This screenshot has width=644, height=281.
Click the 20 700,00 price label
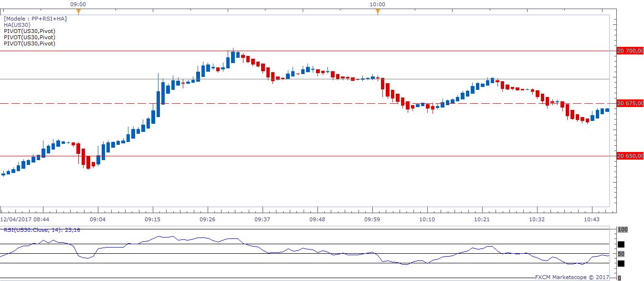tap(630, 51)
